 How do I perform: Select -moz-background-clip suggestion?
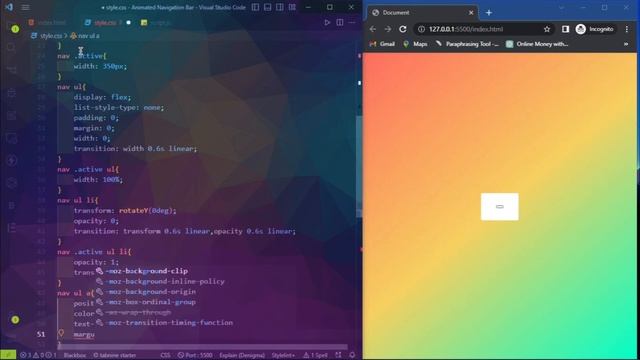pyautogui.click(x=147, y=271)
